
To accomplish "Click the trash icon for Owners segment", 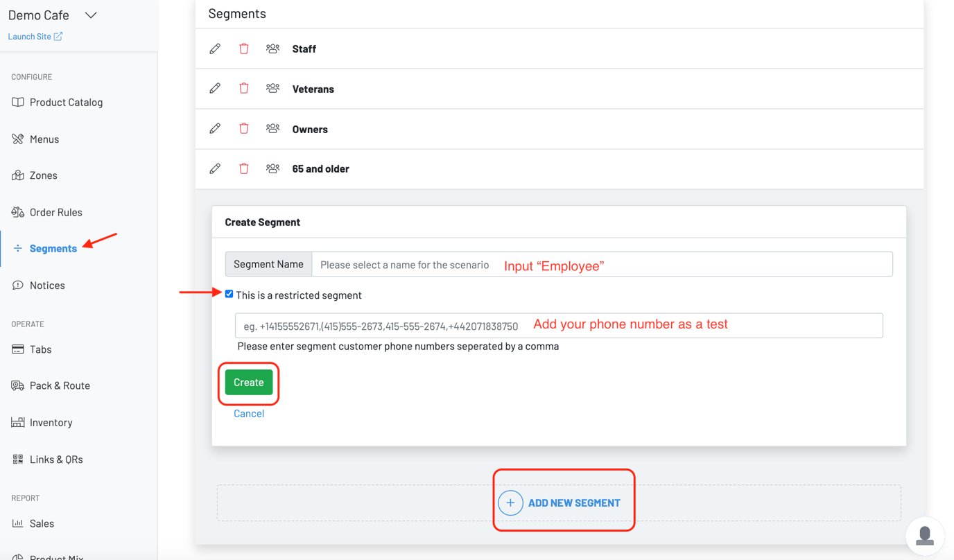I will pyautogui.click(x=244, y=129).
